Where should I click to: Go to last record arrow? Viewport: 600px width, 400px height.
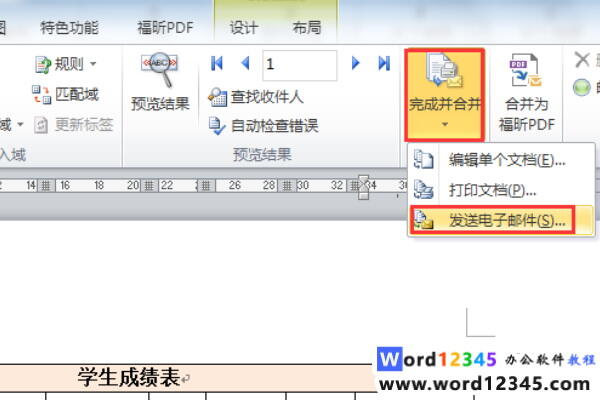tap(384, 63)
